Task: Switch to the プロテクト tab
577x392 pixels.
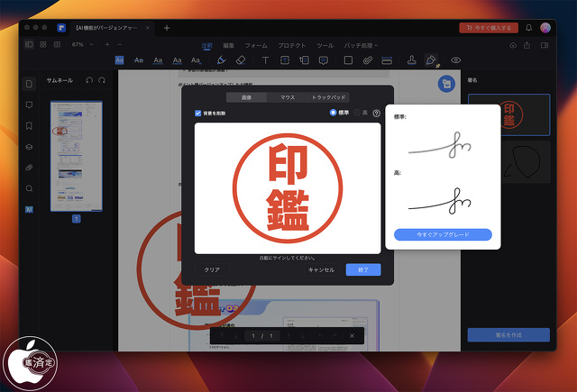Action: click(292, 46)
